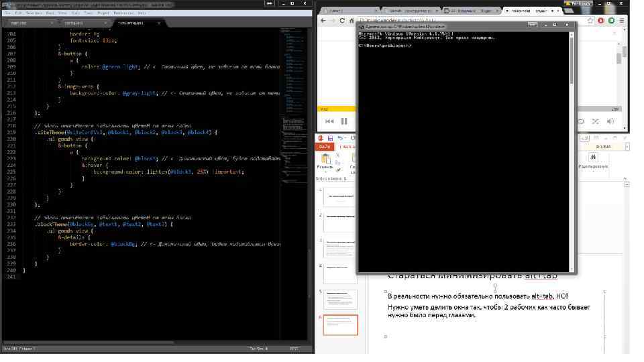Screen dimensions: 644x362
Task: Select slide 1 thumbnail in PowerPoint
Action: (x=341, y=197)
